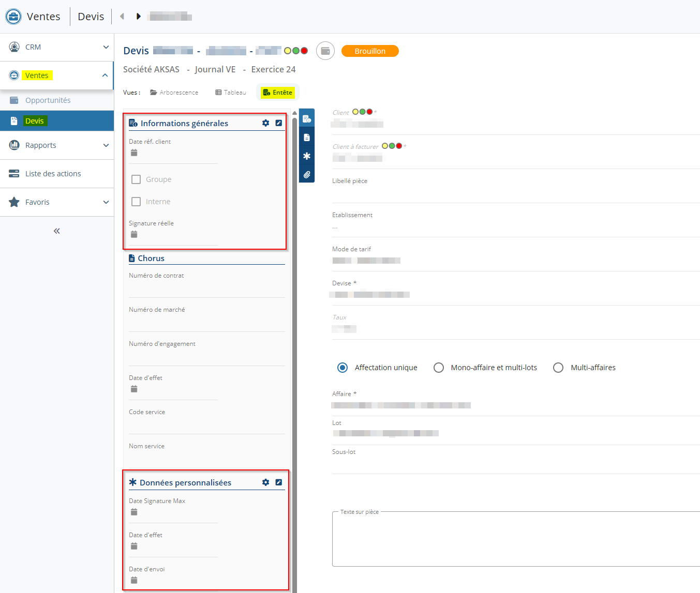Jump to attachments with paperclip icon
The height and width of the screenshot is (593, 700).
tap(307, 175)
